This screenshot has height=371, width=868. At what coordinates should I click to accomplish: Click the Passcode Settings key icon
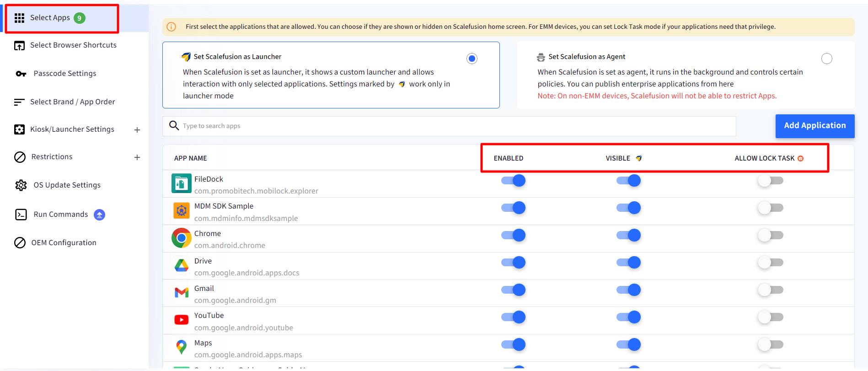point(21,74)
